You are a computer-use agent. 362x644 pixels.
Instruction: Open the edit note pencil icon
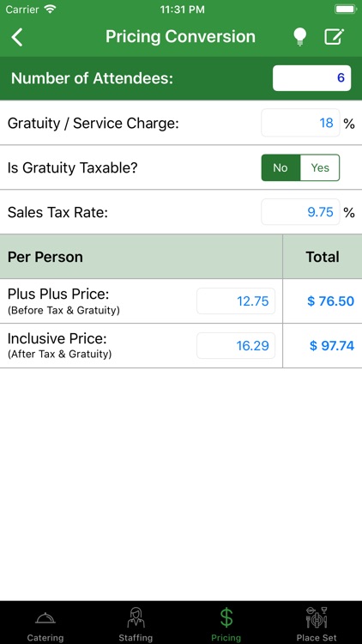[334, 37]
